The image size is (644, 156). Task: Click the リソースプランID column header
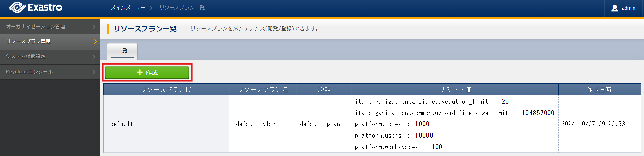[x=166, y=90]
